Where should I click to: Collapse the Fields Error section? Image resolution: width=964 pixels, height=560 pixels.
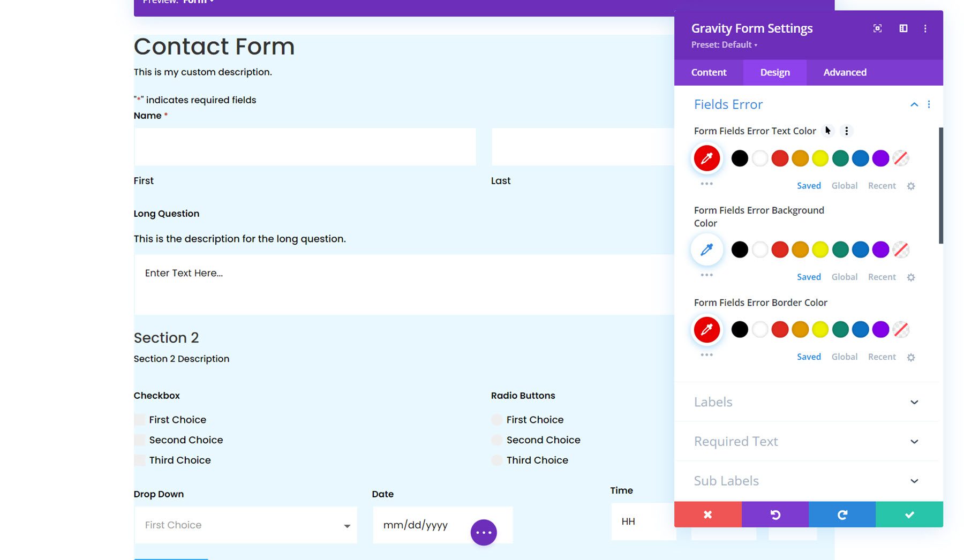(x=914, y=104)
